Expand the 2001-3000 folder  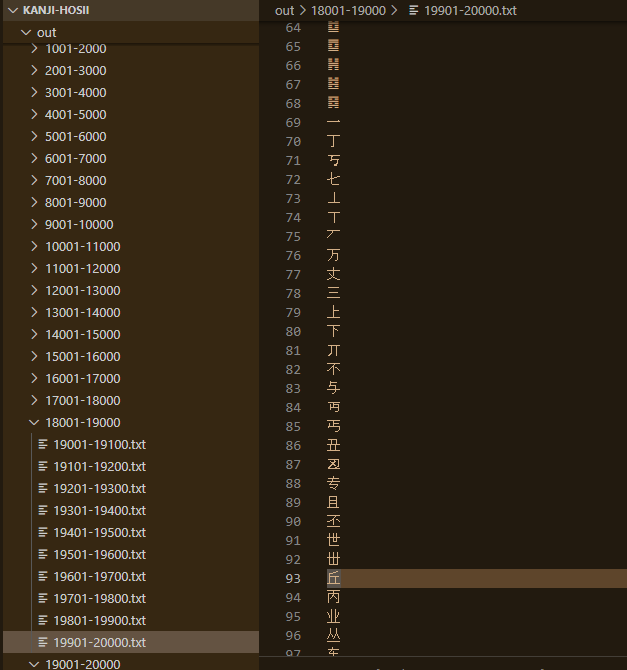coord(76,71)
